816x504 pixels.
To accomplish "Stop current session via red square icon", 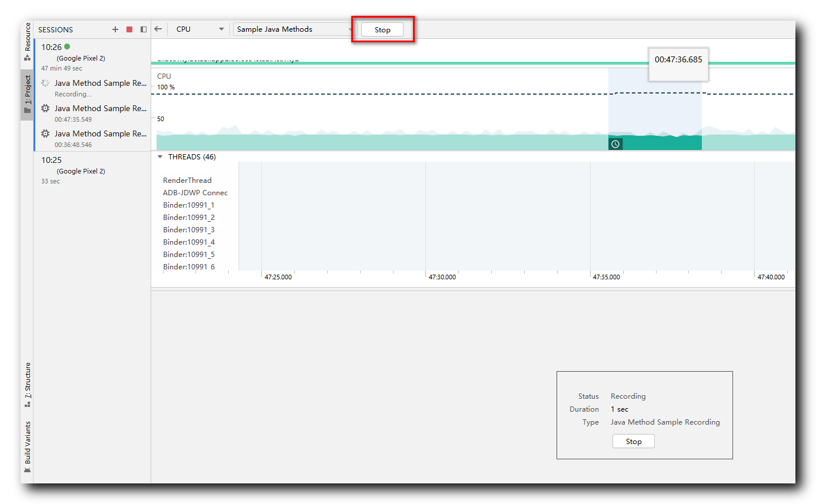I will point(129,29).
